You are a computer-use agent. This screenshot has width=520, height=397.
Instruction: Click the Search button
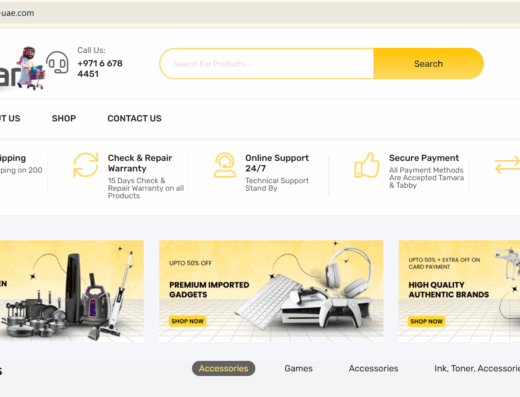[428, 64]
